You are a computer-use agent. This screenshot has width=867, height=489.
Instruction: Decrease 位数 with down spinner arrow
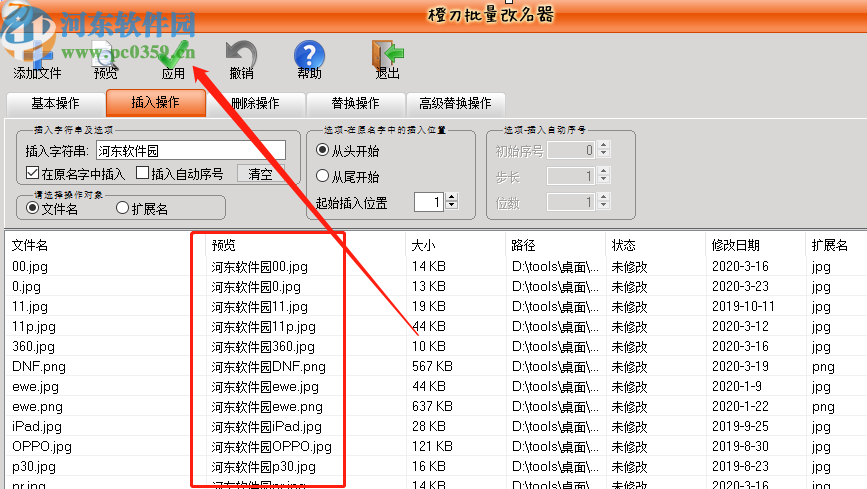pyautogui.click(x=604, y=206)
